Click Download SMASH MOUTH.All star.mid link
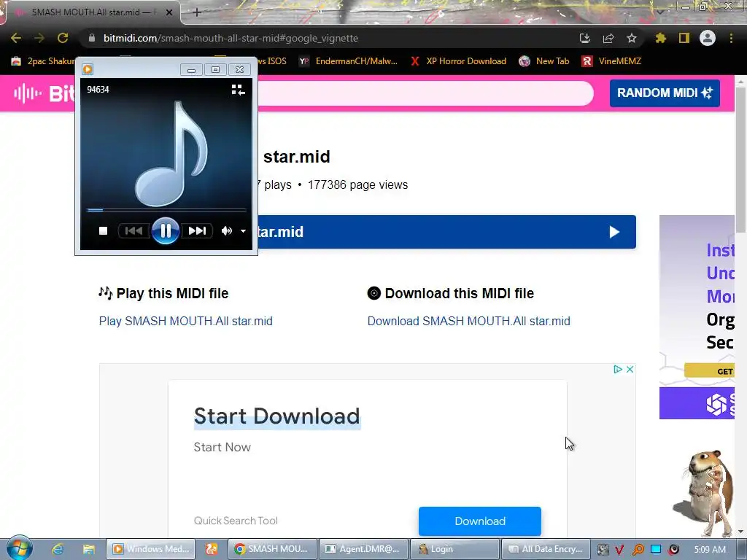This screenshot has height=560, width=747. (x=469, y=321)
